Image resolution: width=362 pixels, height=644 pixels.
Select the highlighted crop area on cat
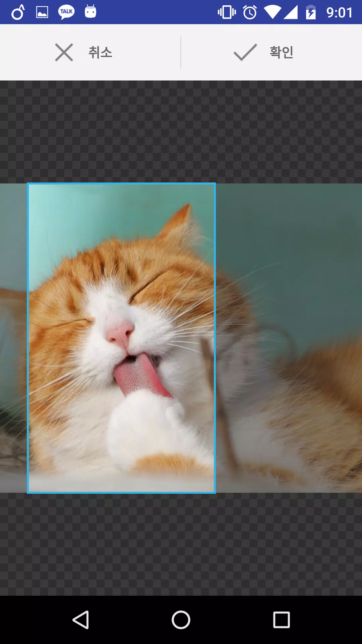[x=121, y=338]
